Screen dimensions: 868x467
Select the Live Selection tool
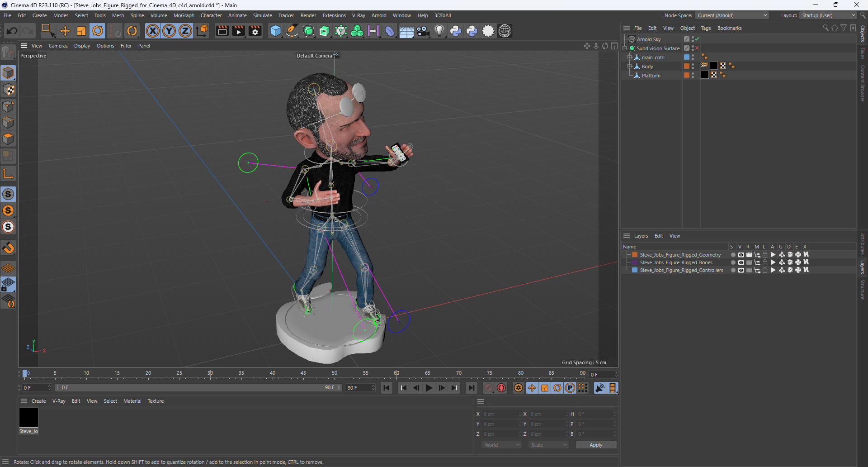click(48, 31)
